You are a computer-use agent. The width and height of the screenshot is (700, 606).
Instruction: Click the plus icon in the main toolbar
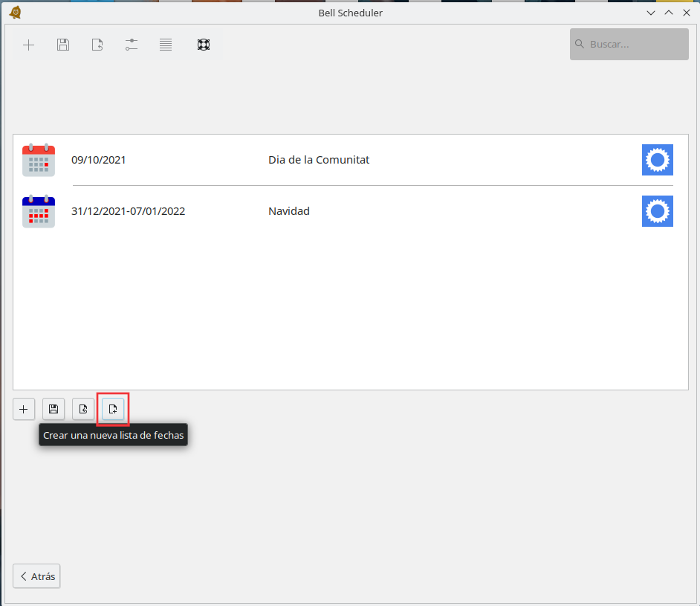[x=28, y=45]
